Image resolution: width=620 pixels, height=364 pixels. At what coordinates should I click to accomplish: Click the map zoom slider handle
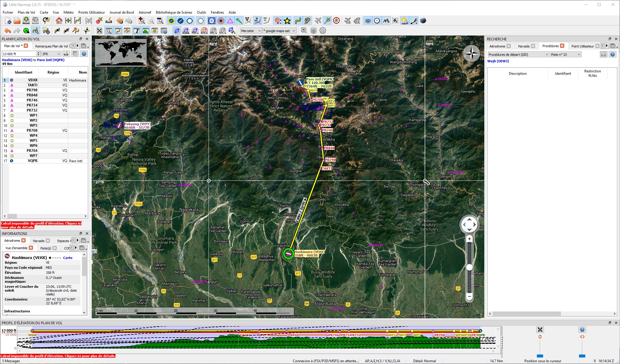[x=469, y=267]
